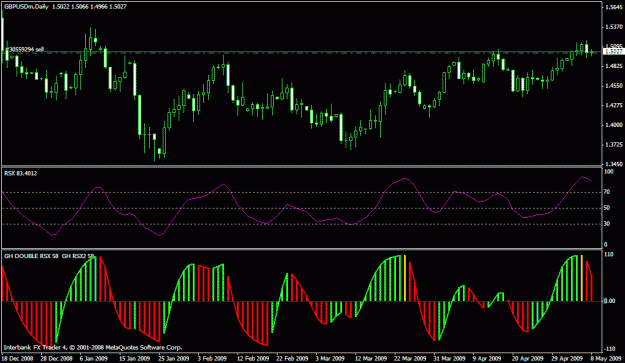
Task: Click the 1.3450 price axis label
Action: tap(613, 164)
